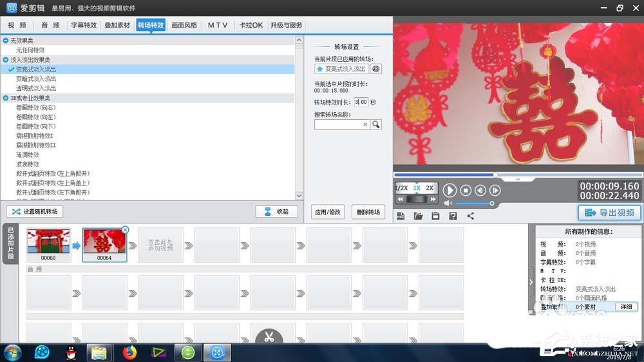The image size is (644, 362).
Task: Select the 00064 video clip thumbnail
Action: [x=104, y=245]
